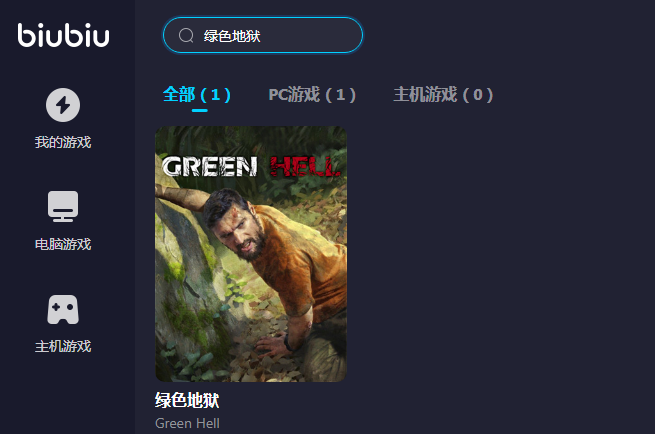Select 电脑游戏 text in sidebar
655x434 pixels.
pyautogui.click(x=63, y=244)
